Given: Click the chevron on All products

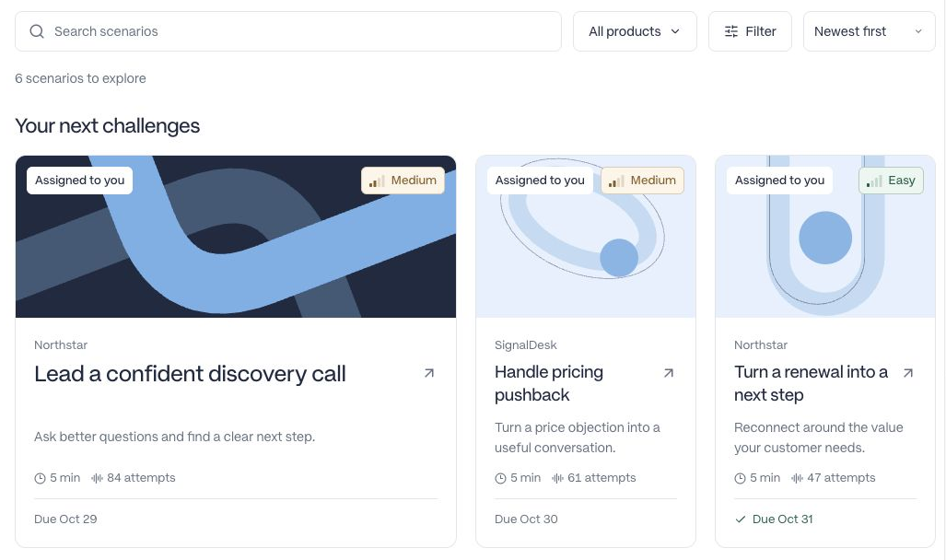Looking at the screenshot, I should pyautogui.click(x=675, y=31).
